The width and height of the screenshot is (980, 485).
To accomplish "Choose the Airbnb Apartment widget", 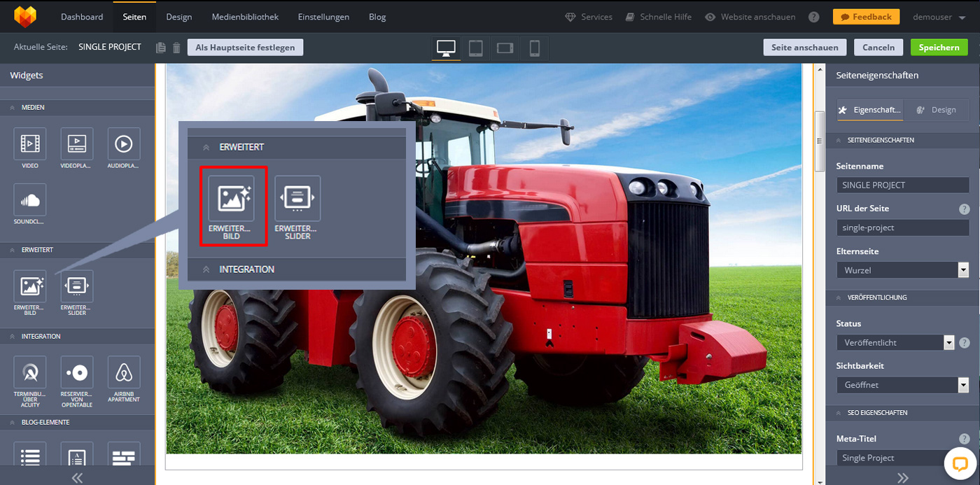I will tap(123, 372).
